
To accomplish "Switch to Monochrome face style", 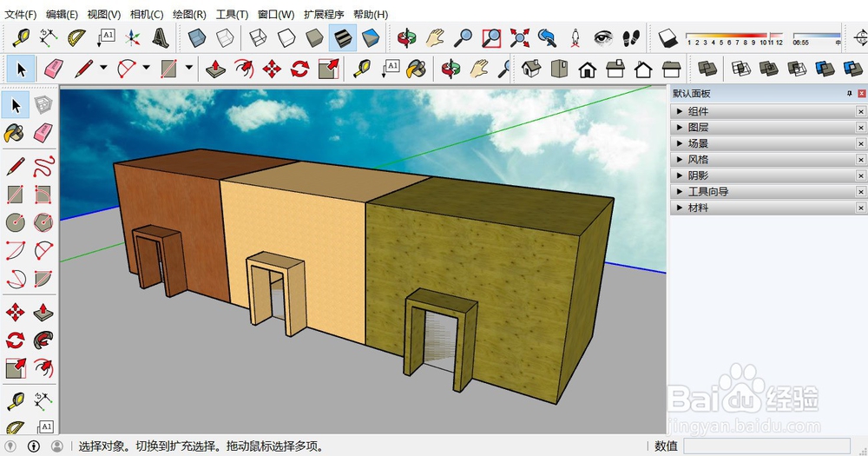I will (x=371, y=37).
